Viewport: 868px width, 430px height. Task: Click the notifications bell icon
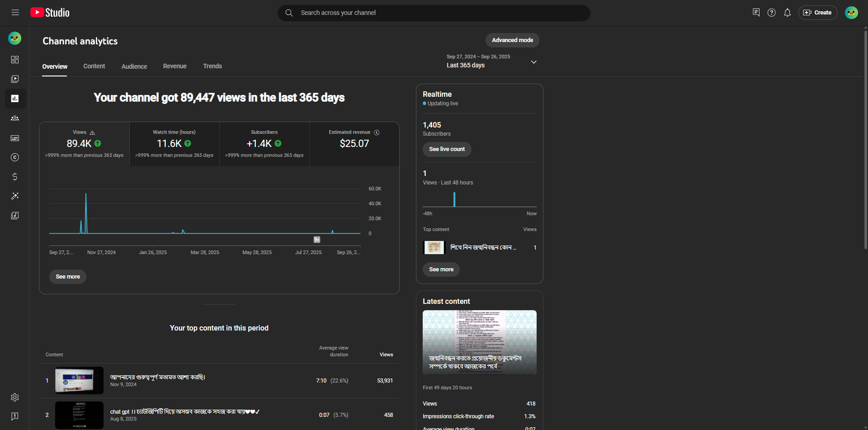pos(787,13)
